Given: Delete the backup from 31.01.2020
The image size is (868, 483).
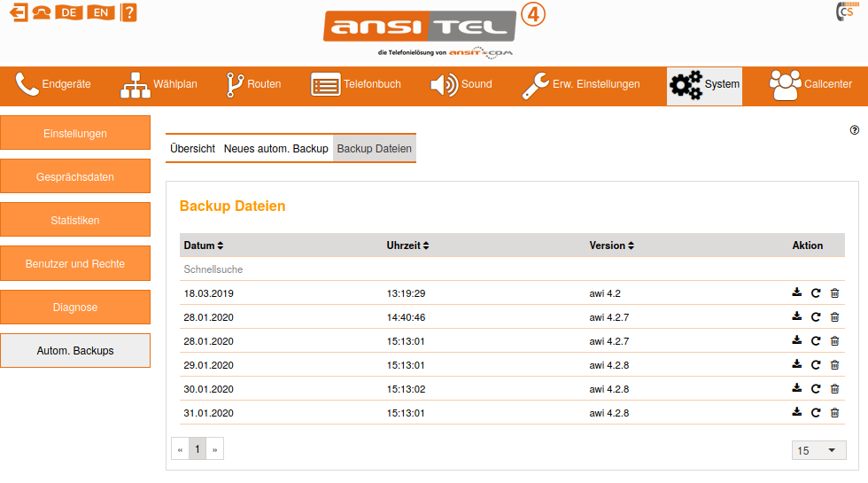Looking at the screenshot, I should click(834, 413).
